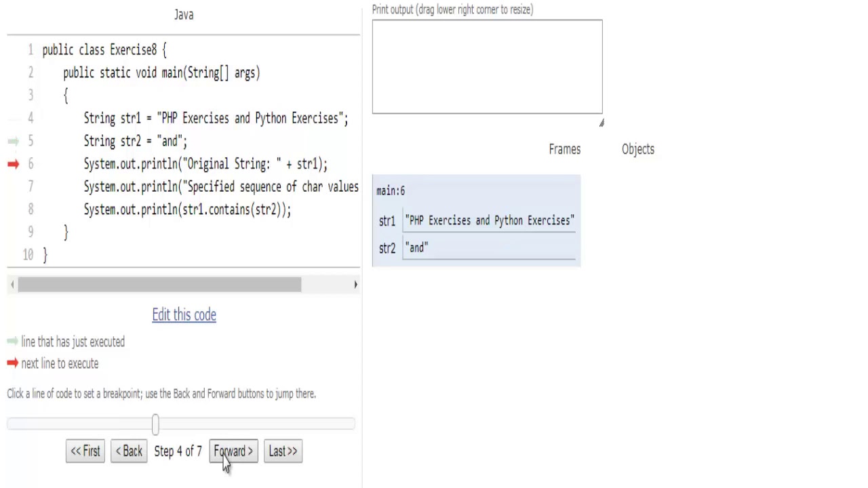Click the green just-executed arrow at line 5

click(13, 141)
